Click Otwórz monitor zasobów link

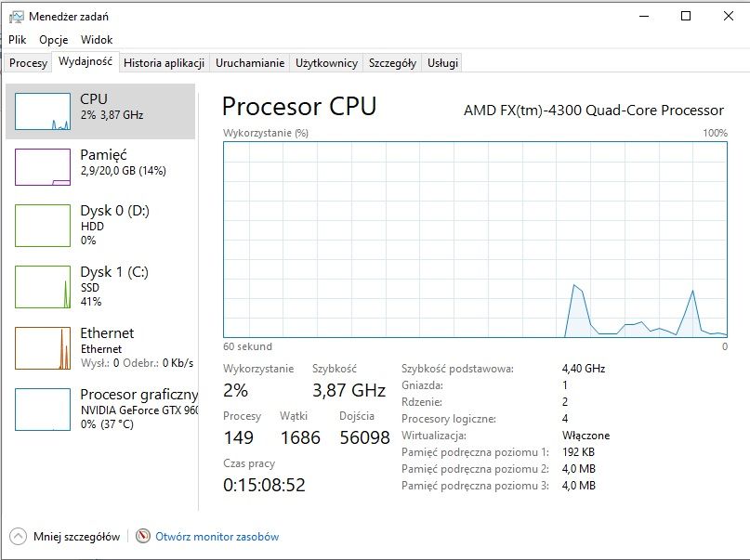(217, 537)
